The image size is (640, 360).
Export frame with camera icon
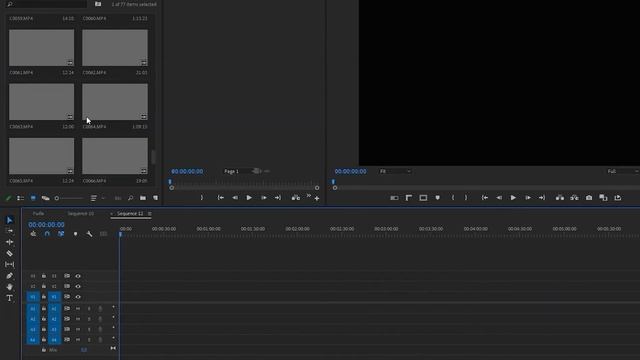(x=589, y=198)
